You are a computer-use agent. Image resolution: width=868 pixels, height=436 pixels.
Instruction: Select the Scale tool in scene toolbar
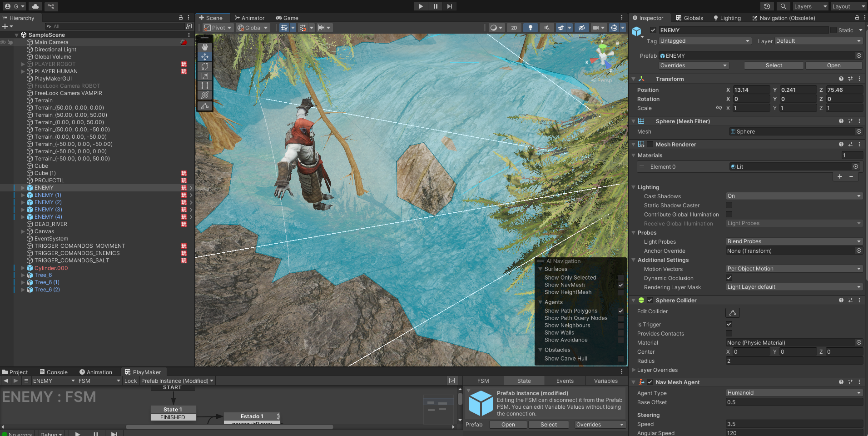(x=205, y=76)
